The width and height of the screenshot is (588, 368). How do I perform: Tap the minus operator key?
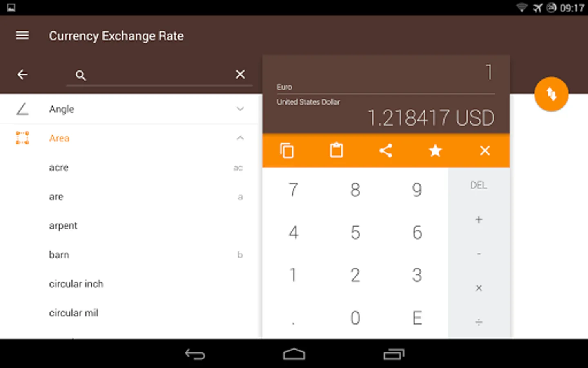tap(479, 254)
